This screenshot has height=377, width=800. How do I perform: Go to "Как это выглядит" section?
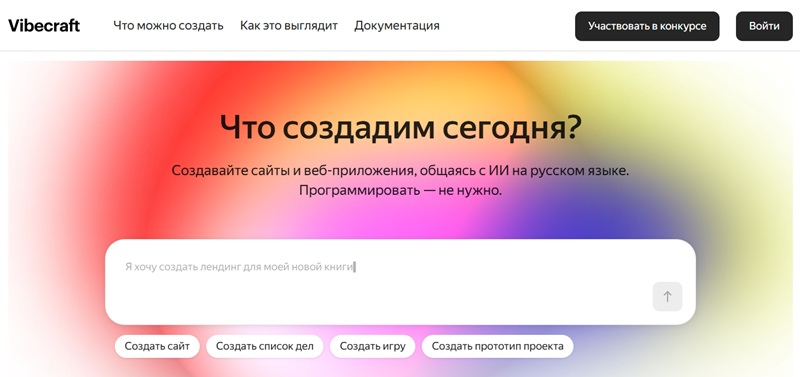pos(289,26)
